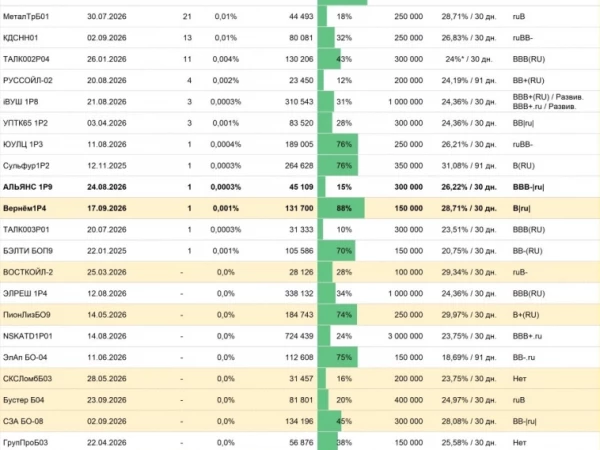
Task: Click the 400 000 volume in Бустер Б04 row
Action: (409, 400)
